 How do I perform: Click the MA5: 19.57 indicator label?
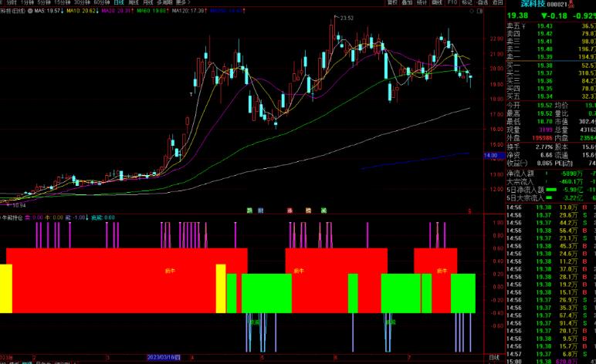49,11
